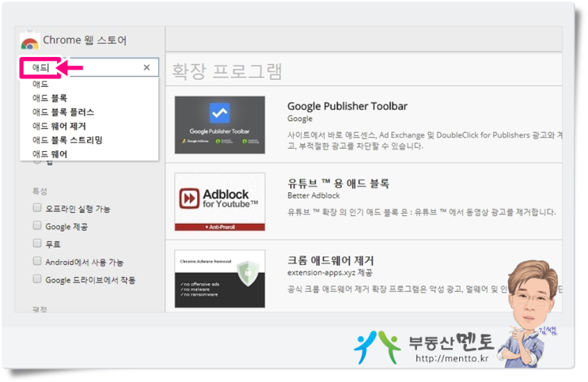Open Google Publisher Toolbar thumbnail
588x382 pixels.
(x=220, y=125)
